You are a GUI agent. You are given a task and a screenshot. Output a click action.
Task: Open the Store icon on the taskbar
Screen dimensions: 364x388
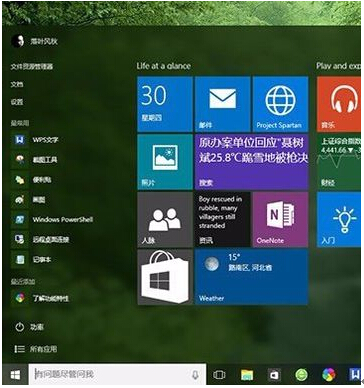pos(274,375)
